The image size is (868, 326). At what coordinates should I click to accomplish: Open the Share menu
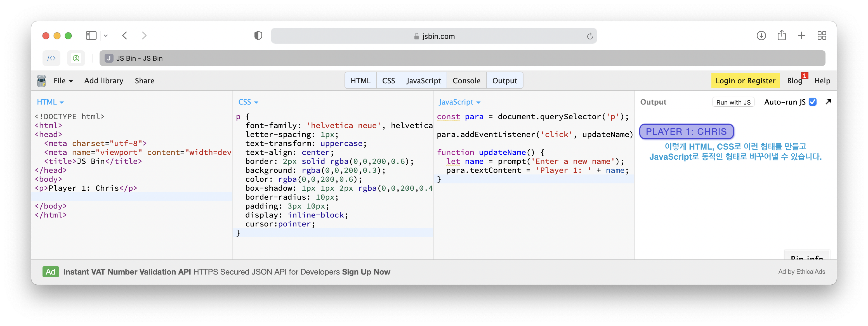coord(145,81)
